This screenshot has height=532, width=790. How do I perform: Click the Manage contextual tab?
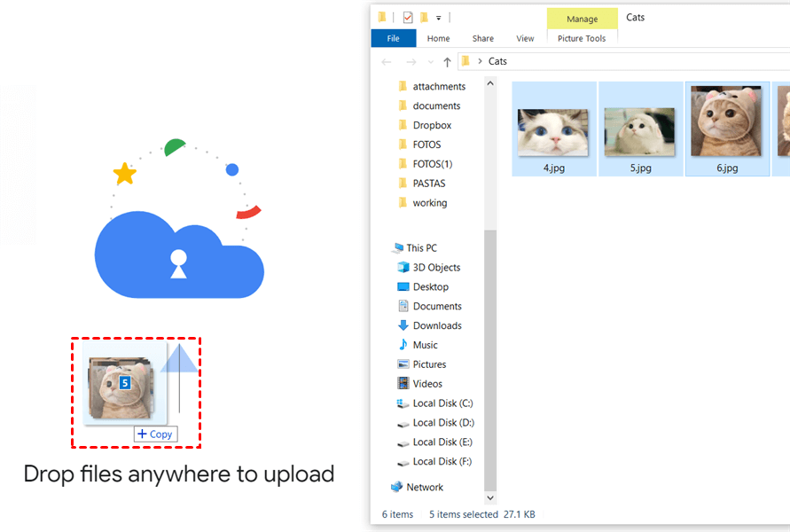pyautogui.click(x=582, y=19)
